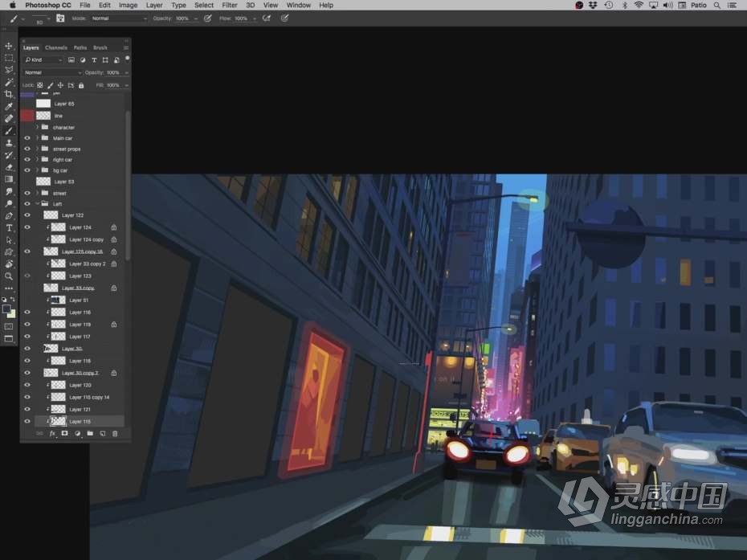Activate the Clone Stamp tool
Image resolution: width=747 pixels, height=560 pixels.
(9, 143)
